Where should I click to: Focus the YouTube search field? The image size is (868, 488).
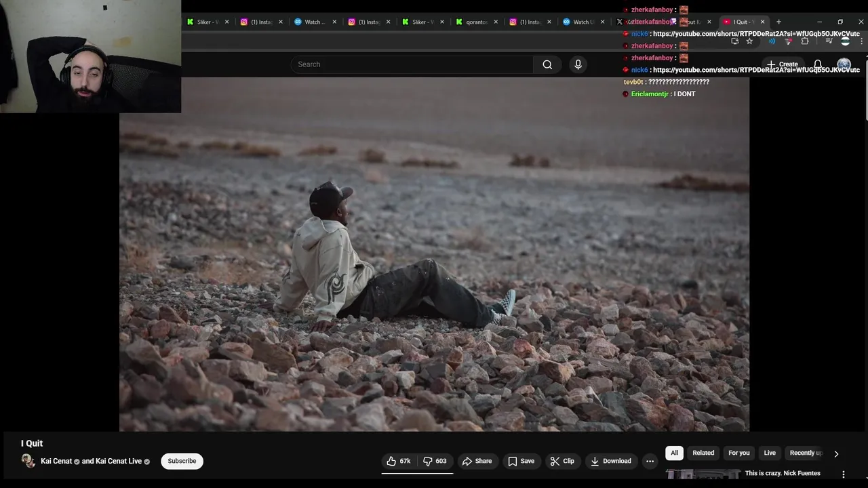click(412, 64)
